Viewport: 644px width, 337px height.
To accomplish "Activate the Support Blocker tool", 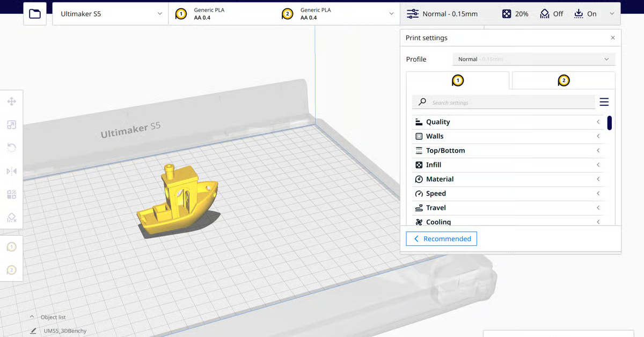I will point(11,218).
